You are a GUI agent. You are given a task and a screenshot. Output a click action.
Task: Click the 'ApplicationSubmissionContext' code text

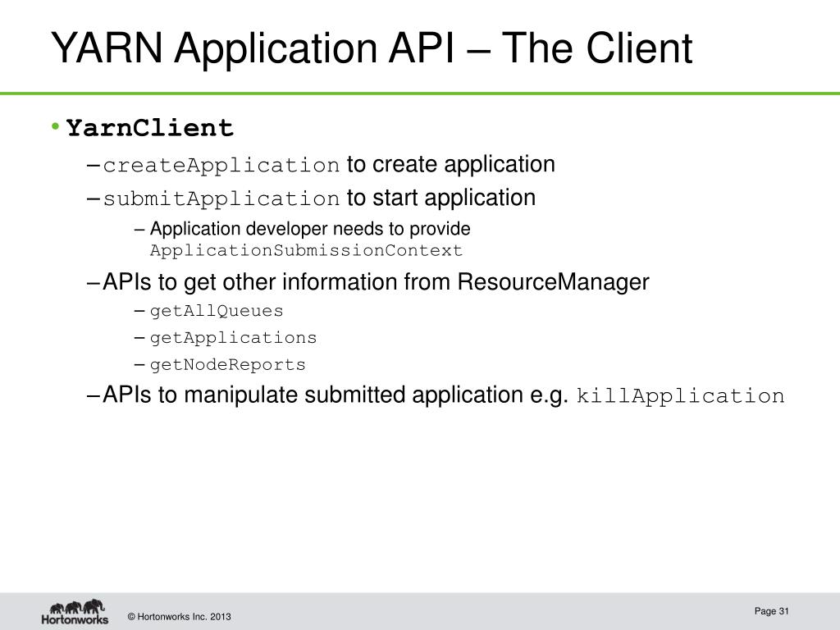point(306,250)
